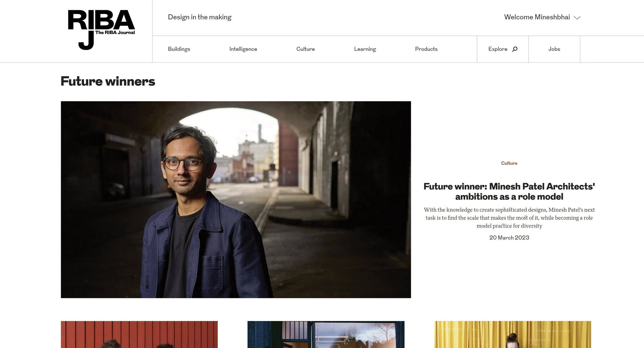
Task: Click the Explore search link
Action: (x=498, y=49)
